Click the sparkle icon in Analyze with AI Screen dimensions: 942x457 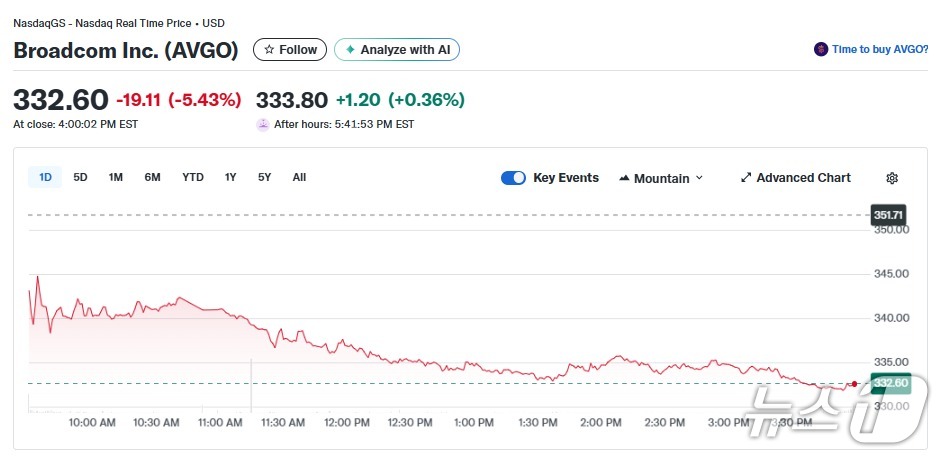(x=350, y=50)
